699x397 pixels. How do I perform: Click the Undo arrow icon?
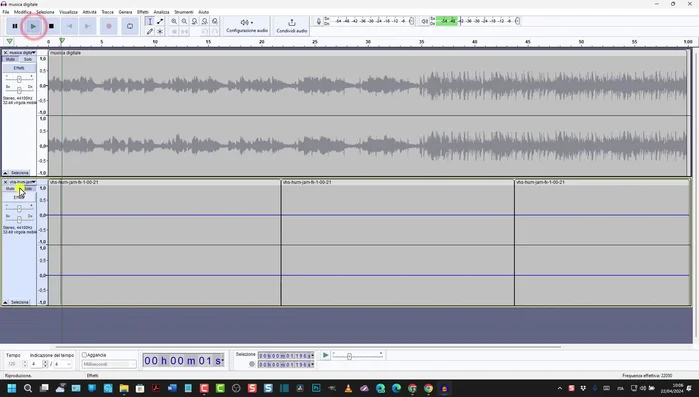[x=205, y=32]
